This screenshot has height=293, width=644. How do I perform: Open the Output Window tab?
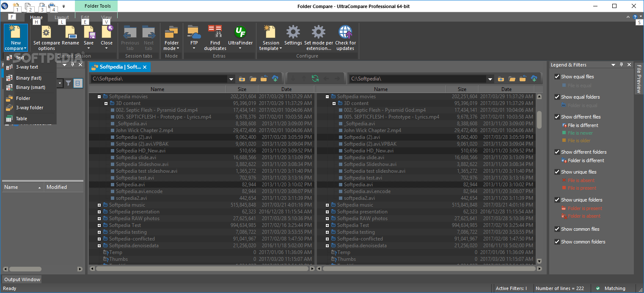[x=22, y=279]
